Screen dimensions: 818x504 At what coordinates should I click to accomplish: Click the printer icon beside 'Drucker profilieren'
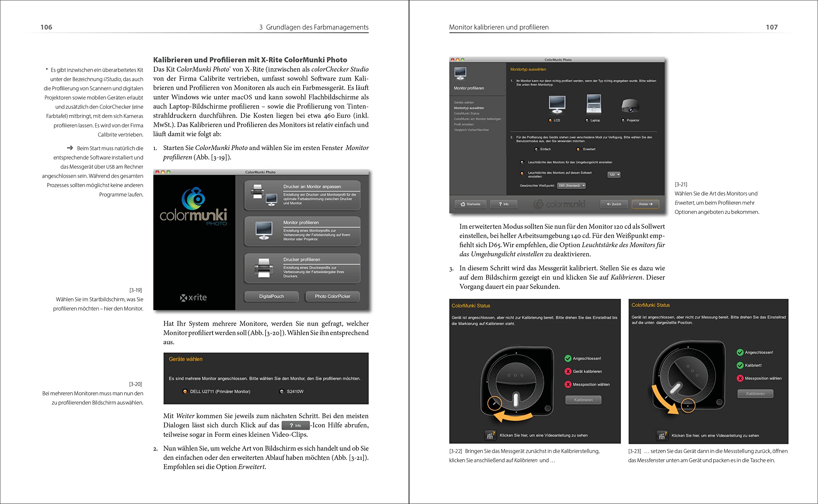click(x=264, y=268)
